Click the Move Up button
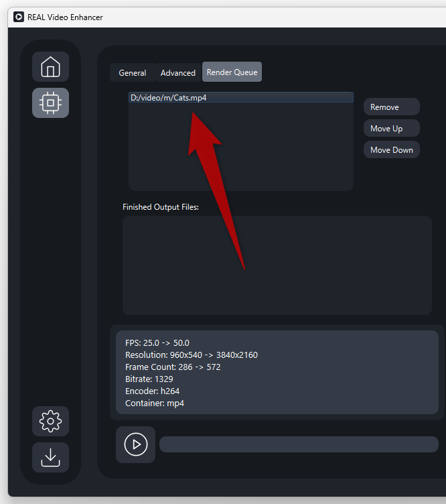This screenshot has height=504, width=446. tap(391, 128)
